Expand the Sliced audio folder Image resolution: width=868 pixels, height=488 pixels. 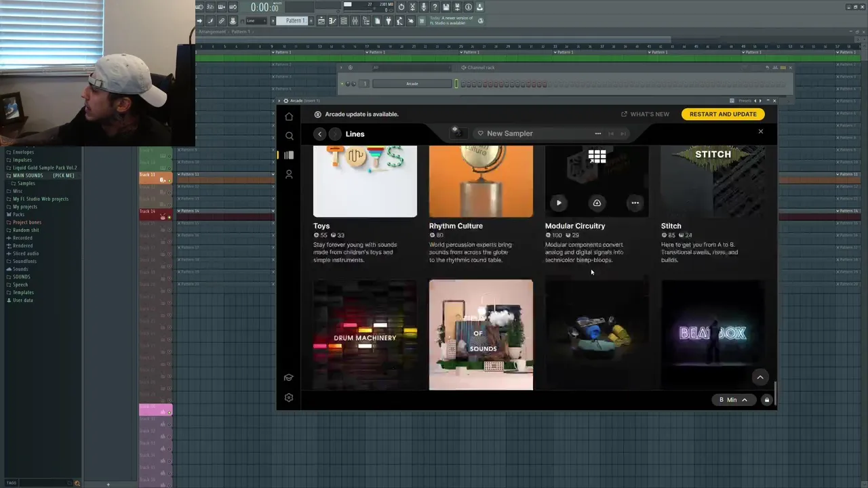click(26, 253)
